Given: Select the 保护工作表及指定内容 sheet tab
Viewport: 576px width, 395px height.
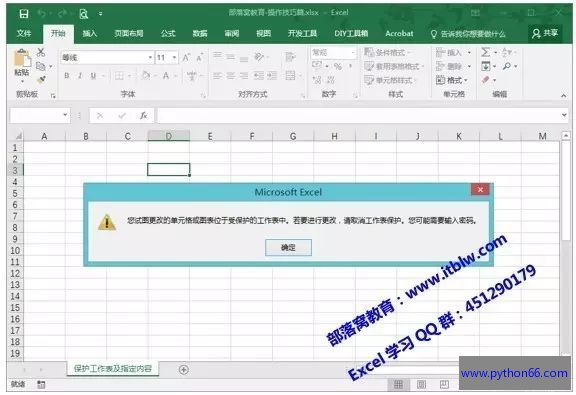Looking at the screenshot, I should pyautogui.click(x=113, y=369).
